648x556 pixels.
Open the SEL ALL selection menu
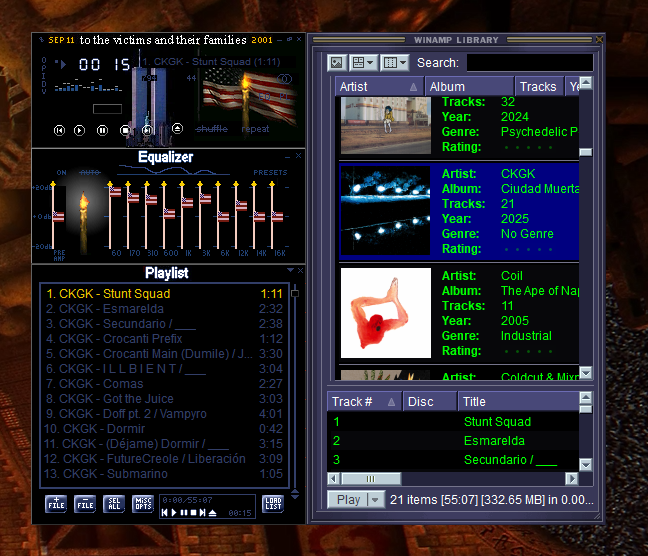tap(114, 504)
